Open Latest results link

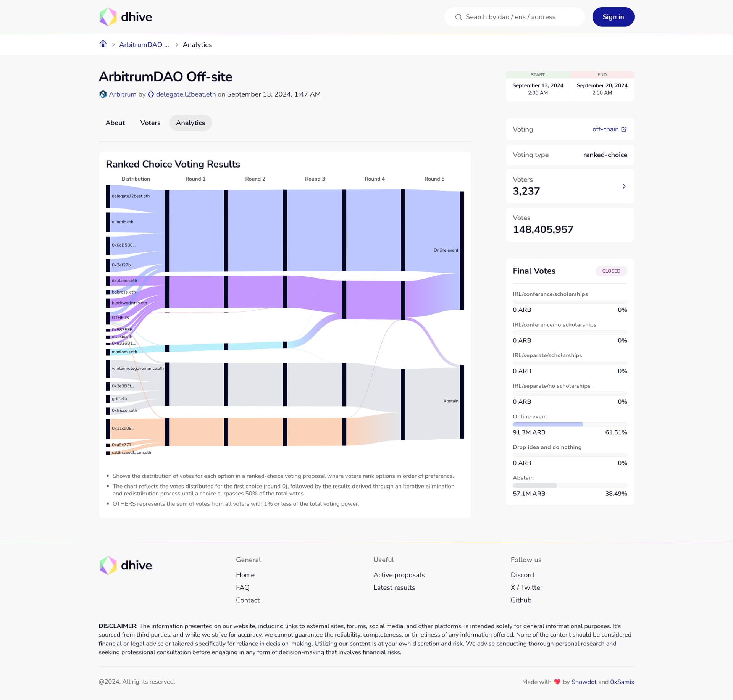(x=394, y=587)
